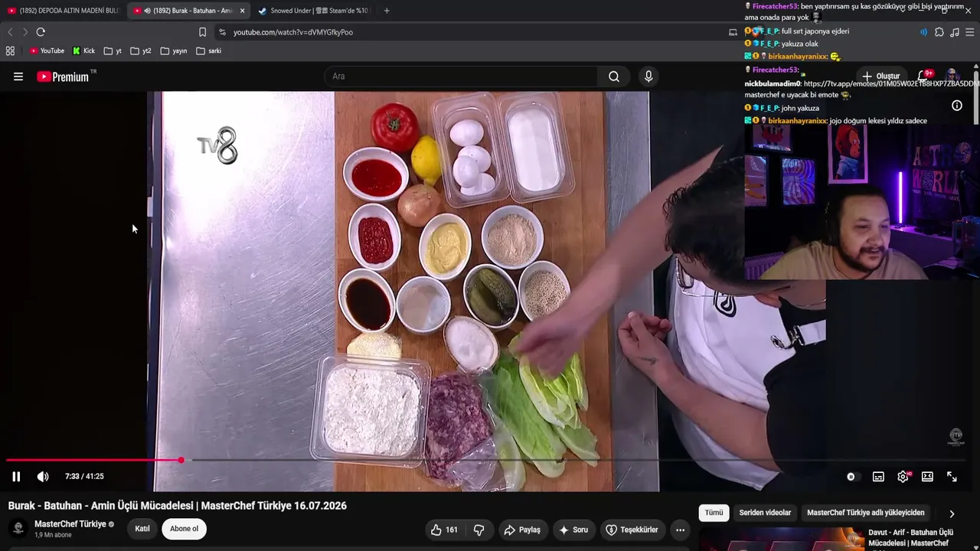Open site settings icon in address bar
This screenshot has width=980, height=551.
point(222,32)
